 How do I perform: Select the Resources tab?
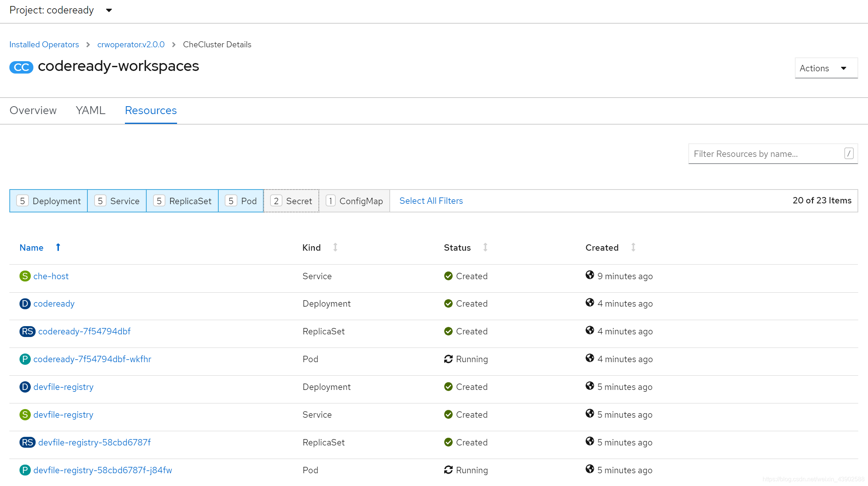pos(151,110)
